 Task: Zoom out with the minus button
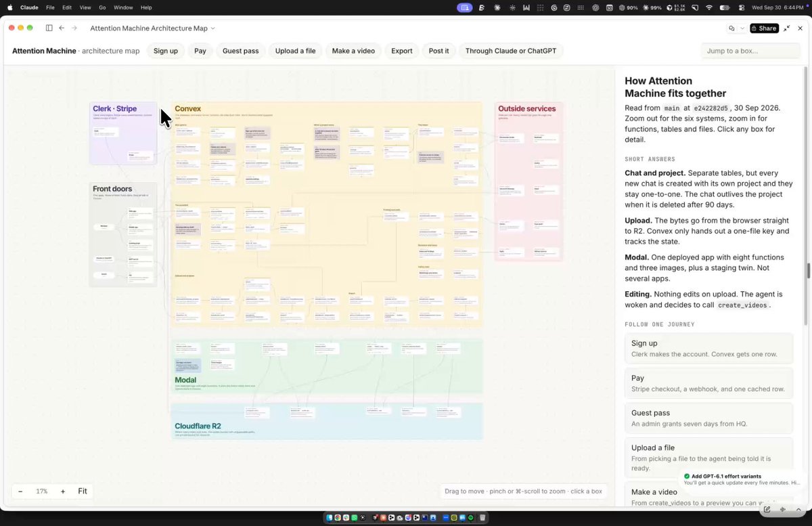(x=20, y=491)
